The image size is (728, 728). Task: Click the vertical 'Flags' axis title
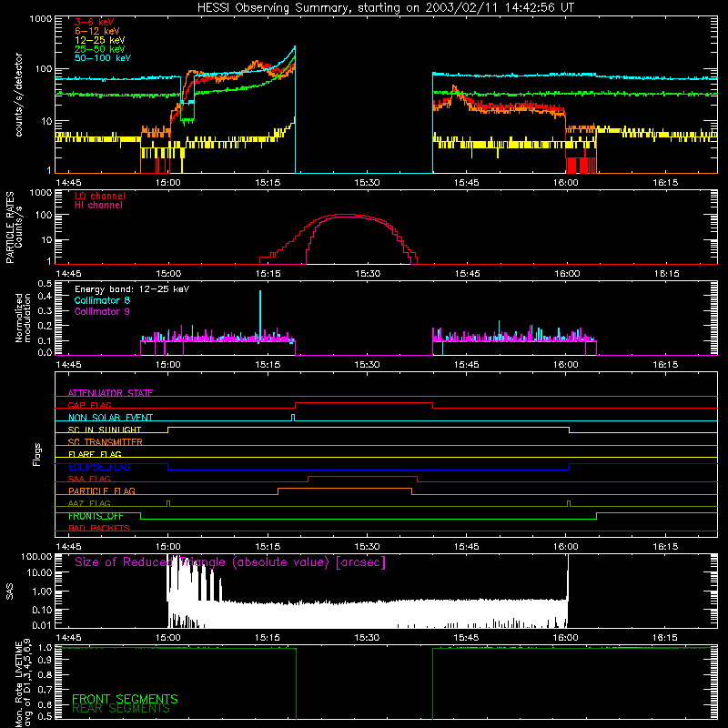37,454
